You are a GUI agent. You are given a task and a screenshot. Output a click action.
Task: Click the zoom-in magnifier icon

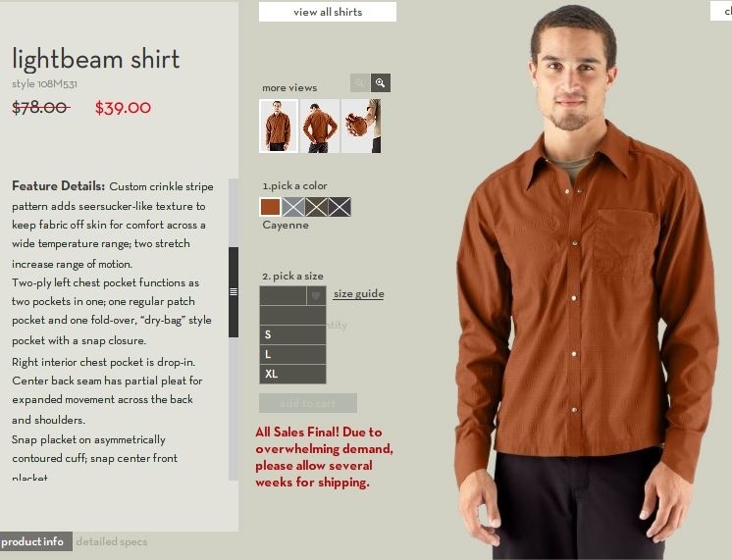[381, 83]
